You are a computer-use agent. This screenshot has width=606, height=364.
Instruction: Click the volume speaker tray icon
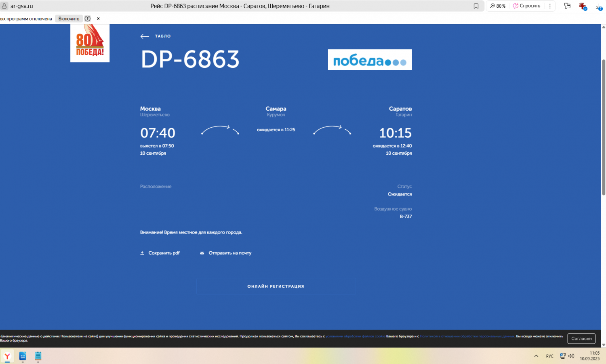coord(571,356)
